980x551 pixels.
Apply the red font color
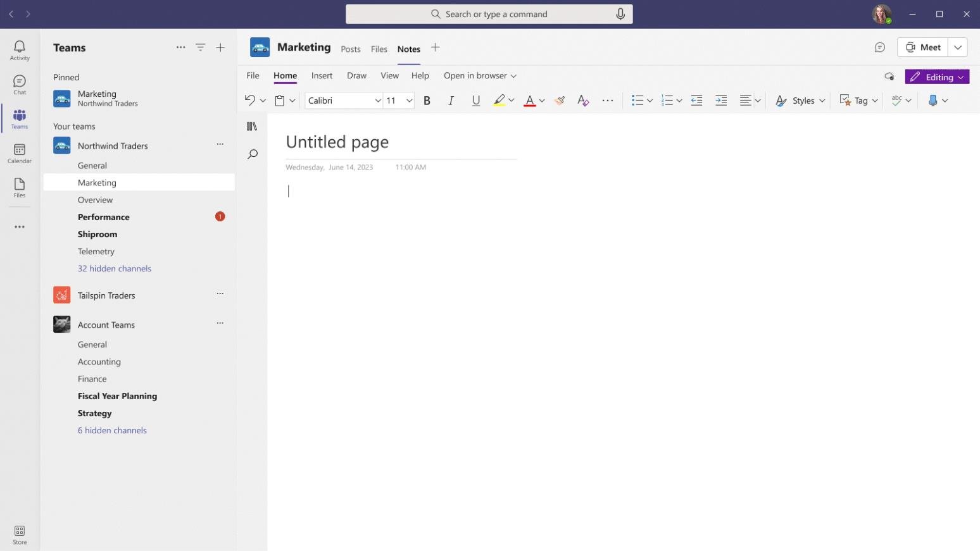[530, 100]
